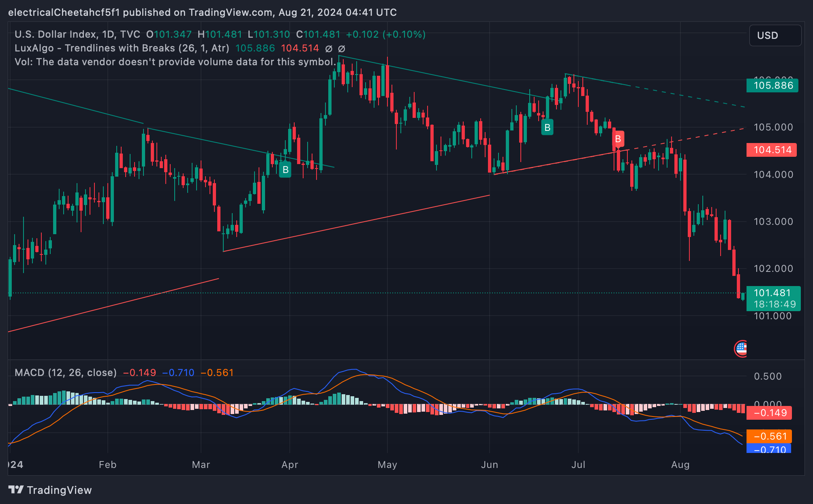Screen dimensions: 813x504
Task: Select the green B marker in late June
Action: click(x=547, y=127)
